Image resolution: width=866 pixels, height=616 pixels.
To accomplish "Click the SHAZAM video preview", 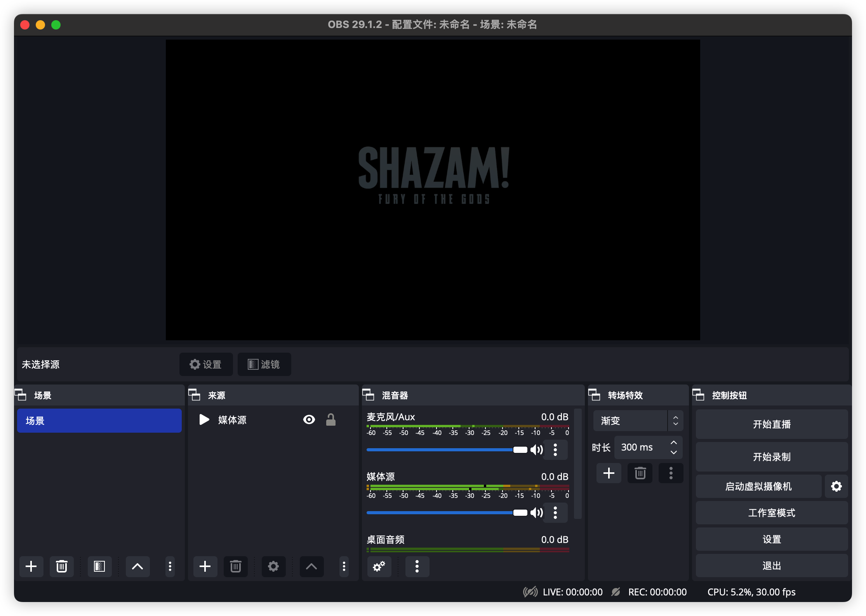I will [433, 190].
